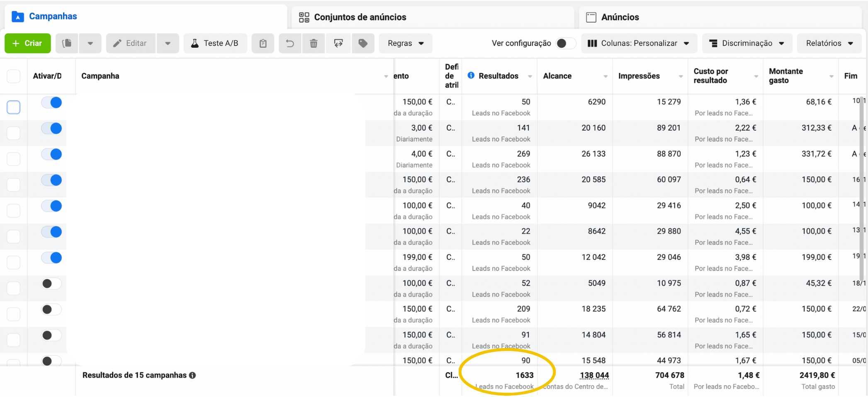
Task: Click the Editar button
Action: (x=131, y=43)
